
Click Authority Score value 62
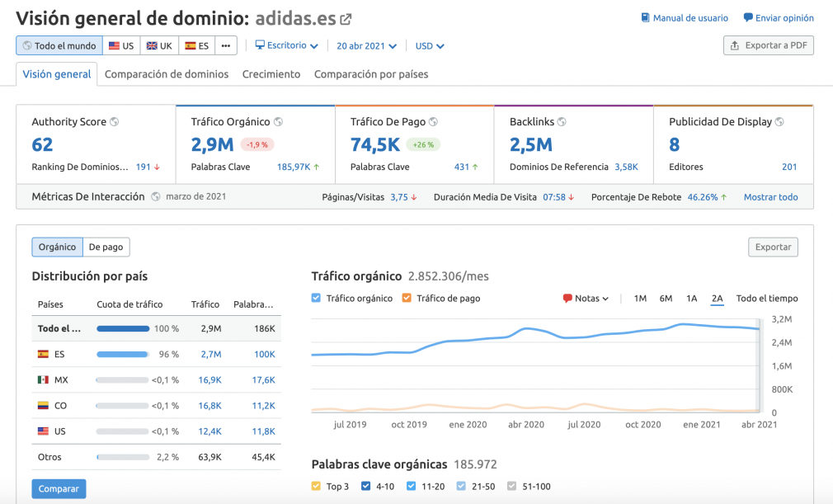tap(43, 144)
